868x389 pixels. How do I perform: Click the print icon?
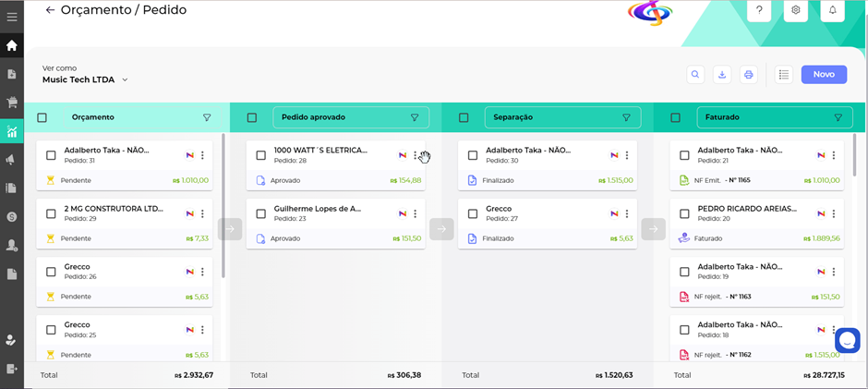(x=749, y=75)
